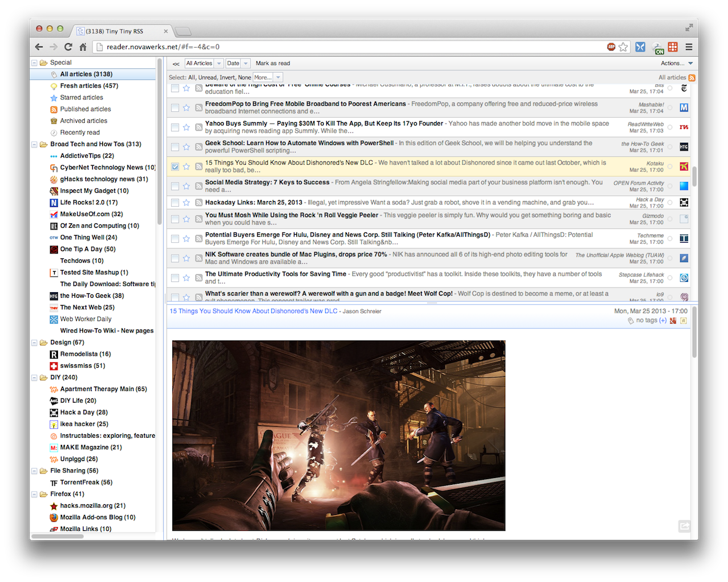Star the Yahoo Buys Summly article
The width and height of the screenshot is (728, 582).
pos(186,127)
